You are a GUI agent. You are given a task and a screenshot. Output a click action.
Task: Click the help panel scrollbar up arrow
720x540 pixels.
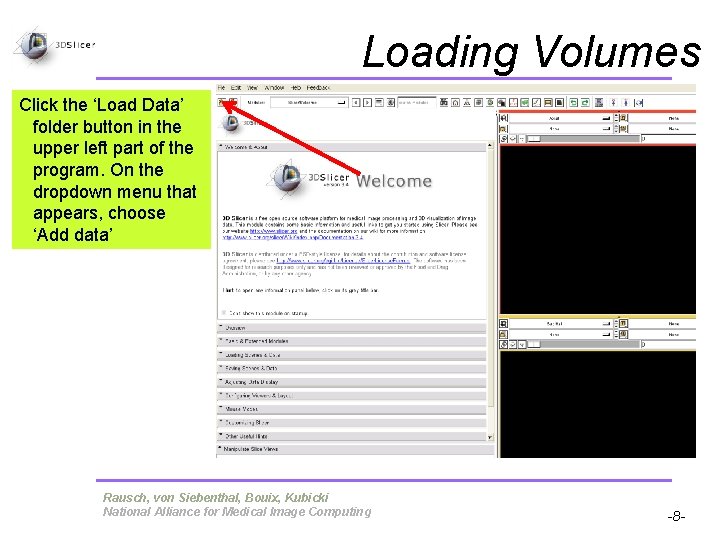tap(490, 146)
